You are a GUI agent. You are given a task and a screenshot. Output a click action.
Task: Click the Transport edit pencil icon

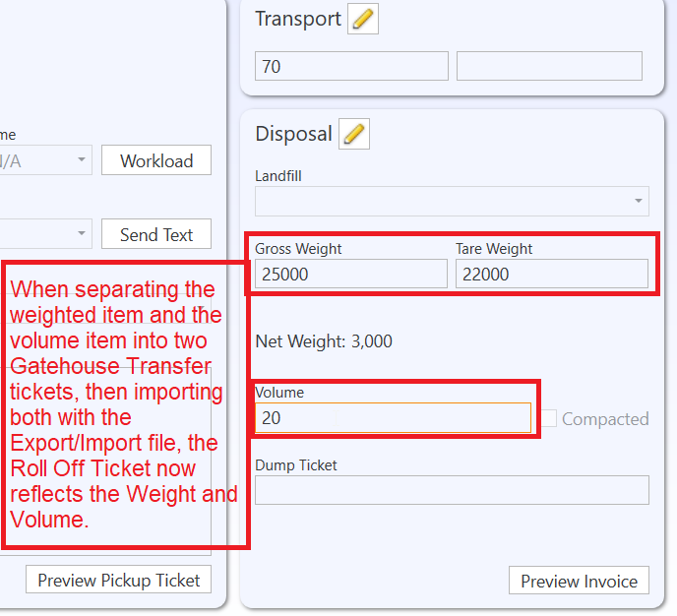coord(363,19)
